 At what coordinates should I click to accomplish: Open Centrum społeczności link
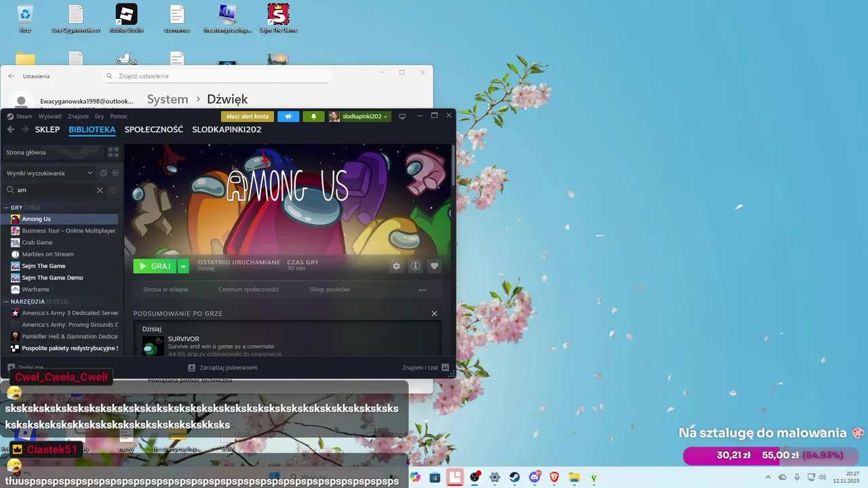[249, 289]
